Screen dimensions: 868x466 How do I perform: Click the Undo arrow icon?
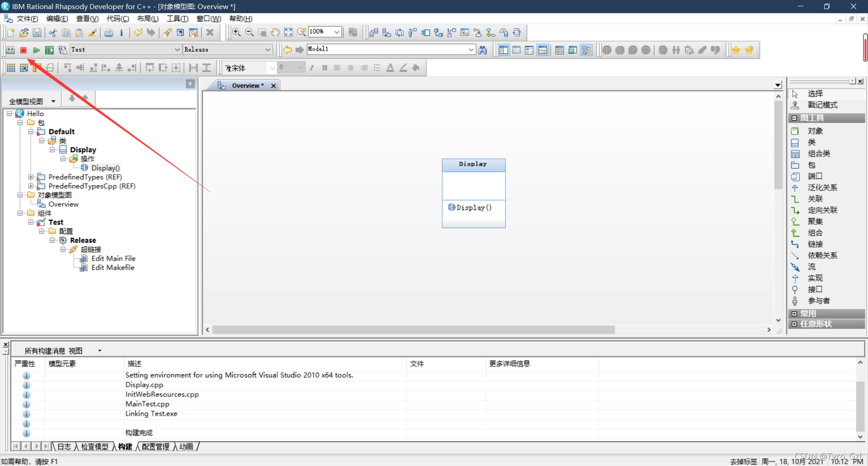point(138,33)
